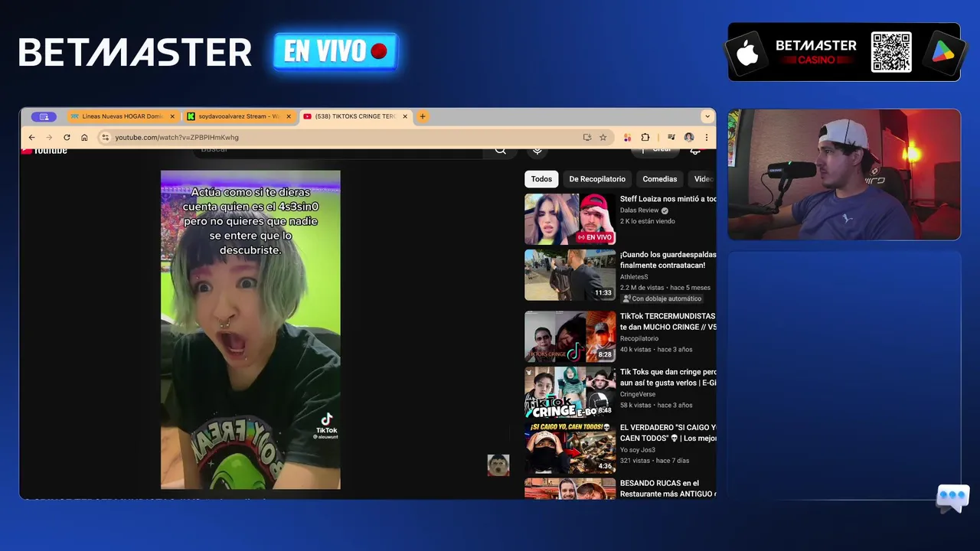980x551 pixels.
Task: Click the Yo soy Jos3 channel name
Action: click(x=638, y=450)
